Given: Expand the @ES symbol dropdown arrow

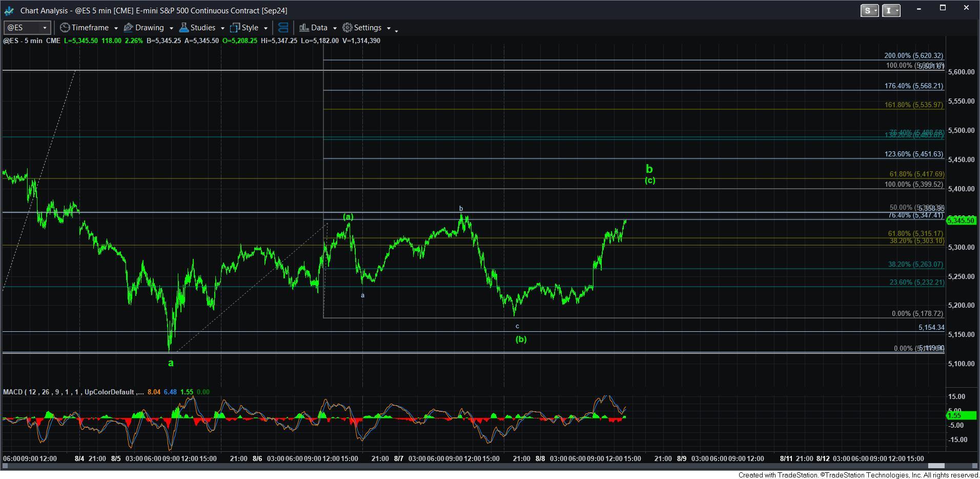Looking at the screenshot, I should 45,28.
